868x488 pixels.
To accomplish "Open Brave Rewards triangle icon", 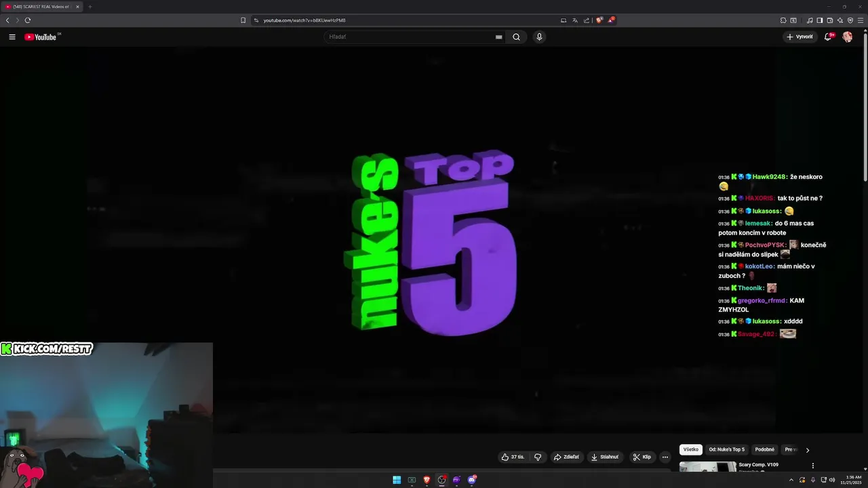I will click(611, 20).
